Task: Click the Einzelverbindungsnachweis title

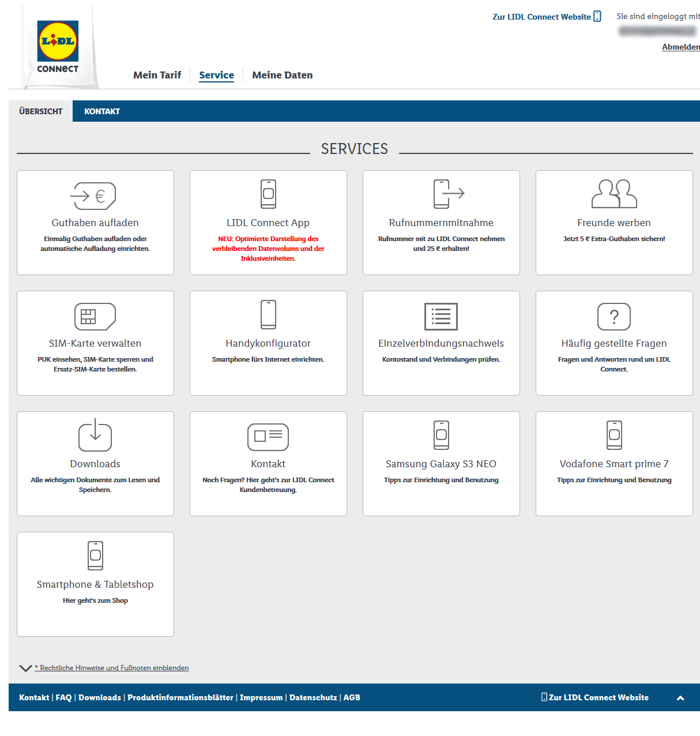Action: pos(441,343)
